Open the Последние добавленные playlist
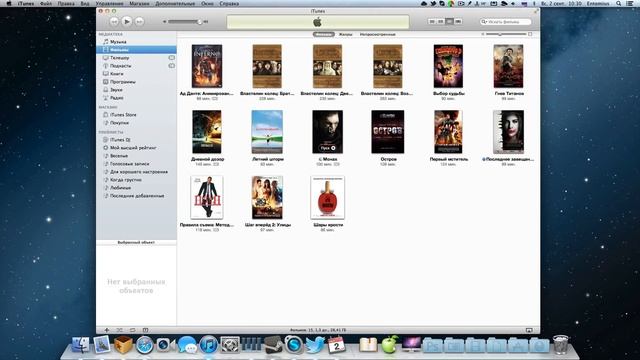Viewport: 640px width, 360px height. pos(137,196)
